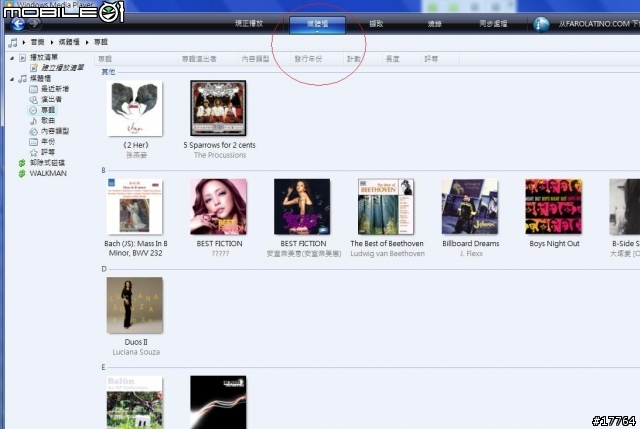Select BEST FICTION album with ????? artist
This screenshot has width=640, height=429.
tap(218, 207)
